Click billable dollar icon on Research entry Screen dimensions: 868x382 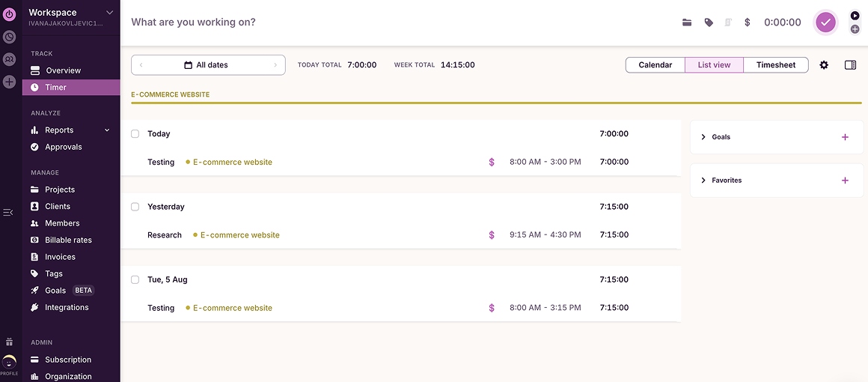(492, 235)
